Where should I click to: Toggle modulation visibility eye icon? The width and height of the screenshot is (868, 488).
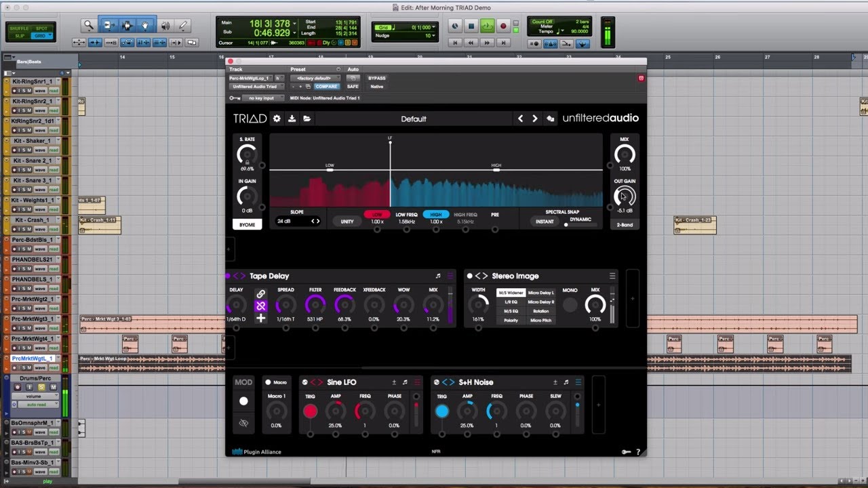click(243, 423)
